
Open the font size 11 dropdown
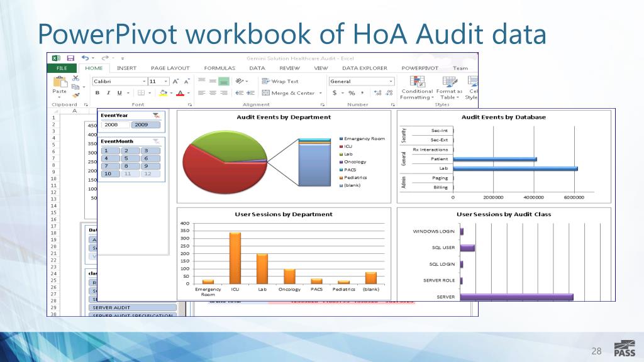pos(166,81)
